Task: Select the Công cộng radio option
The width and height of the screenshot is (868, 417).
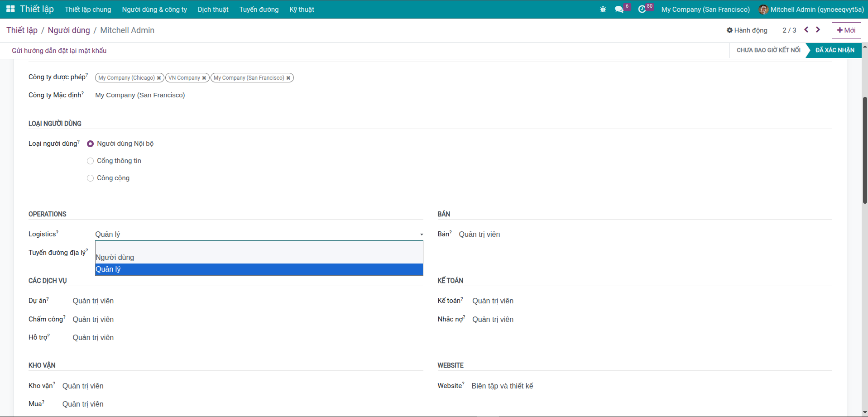Action: 91,178
